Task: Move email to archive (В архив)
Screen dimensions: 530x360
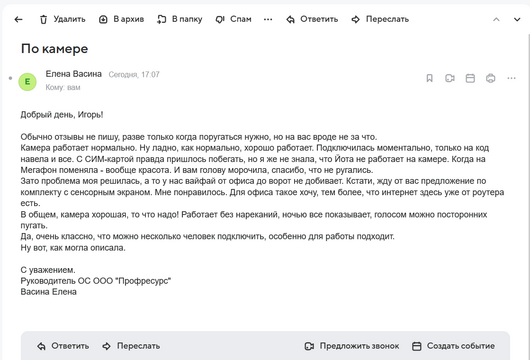Action: 121,19
